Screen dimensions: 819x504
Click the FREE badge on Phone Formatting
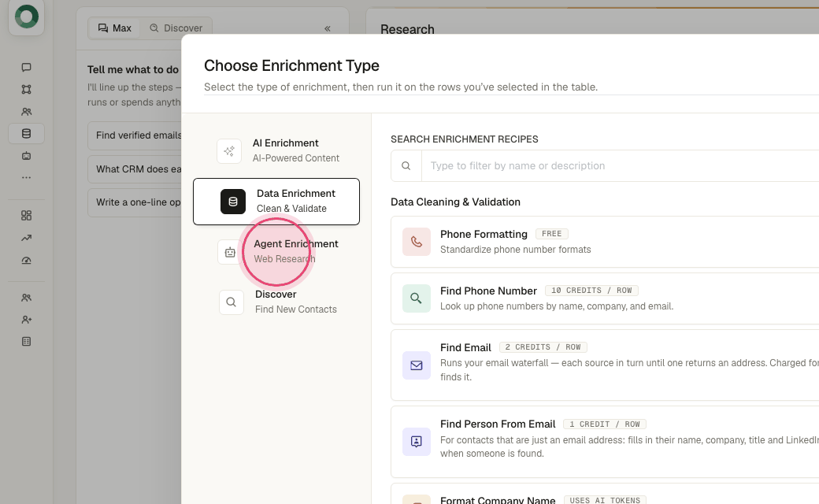point(551,234)
